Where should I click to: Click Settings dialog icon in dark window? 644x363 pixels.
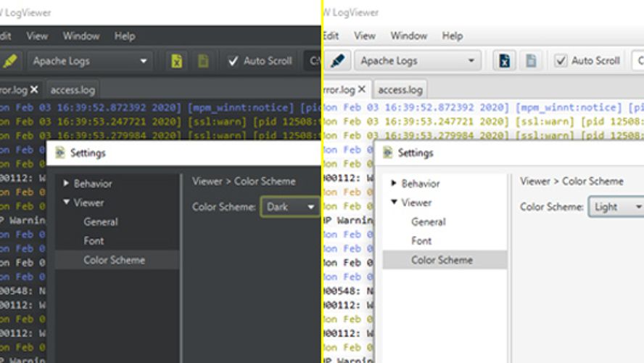coord(60,153)
